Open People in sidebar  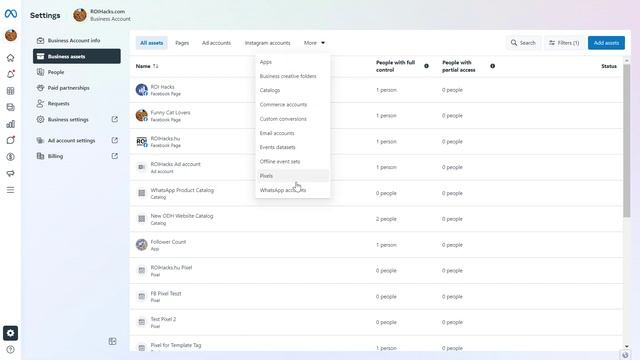(77, 72)
